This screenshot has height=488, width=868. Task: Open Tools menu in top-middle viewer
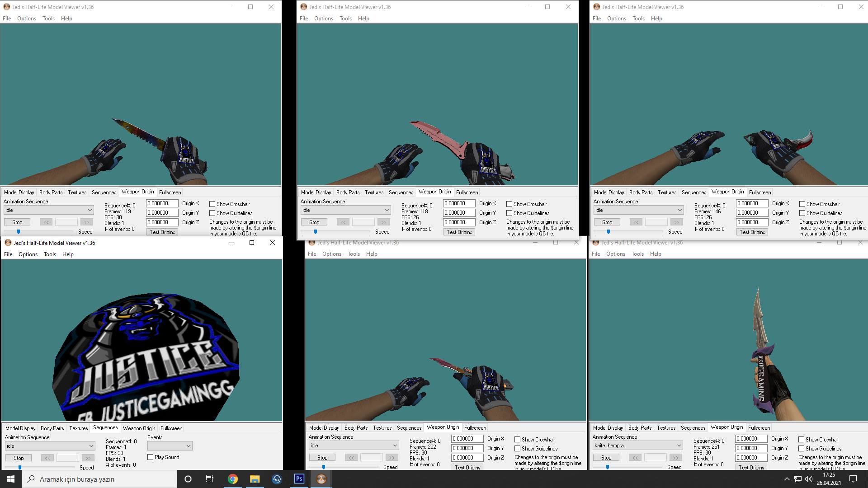[346, 19]
